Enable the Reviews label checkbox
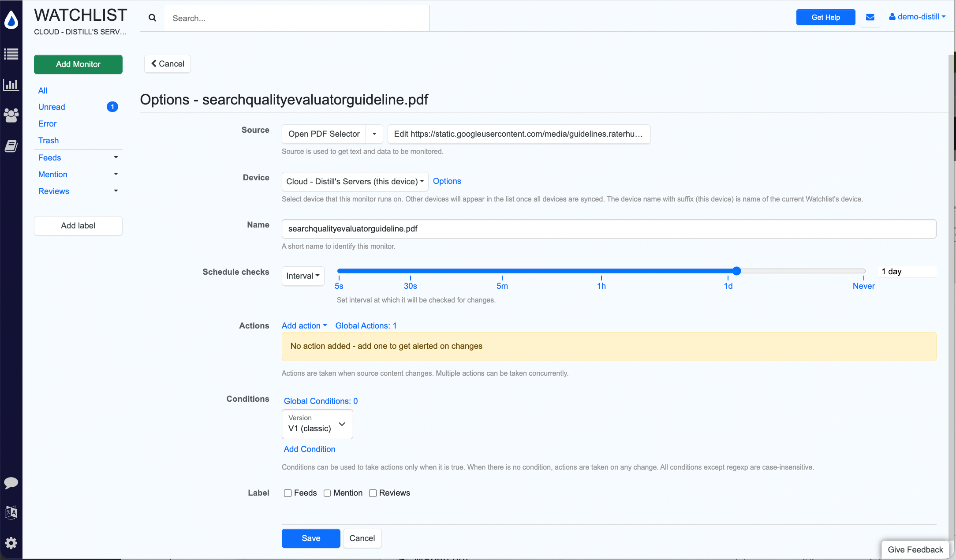Image resolution: width=956 pixels, height=560 pixels. (x=373, y=493)
